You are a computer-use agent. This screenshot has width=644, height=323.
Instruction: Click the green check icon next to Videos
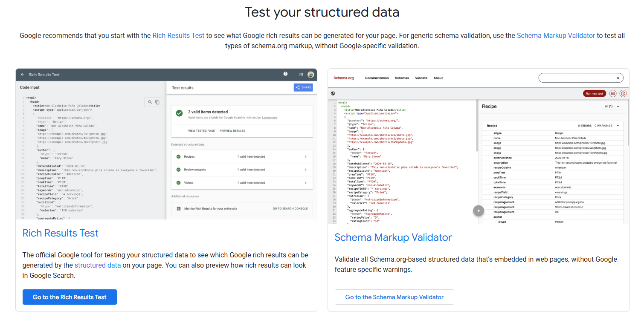(179, 182)
